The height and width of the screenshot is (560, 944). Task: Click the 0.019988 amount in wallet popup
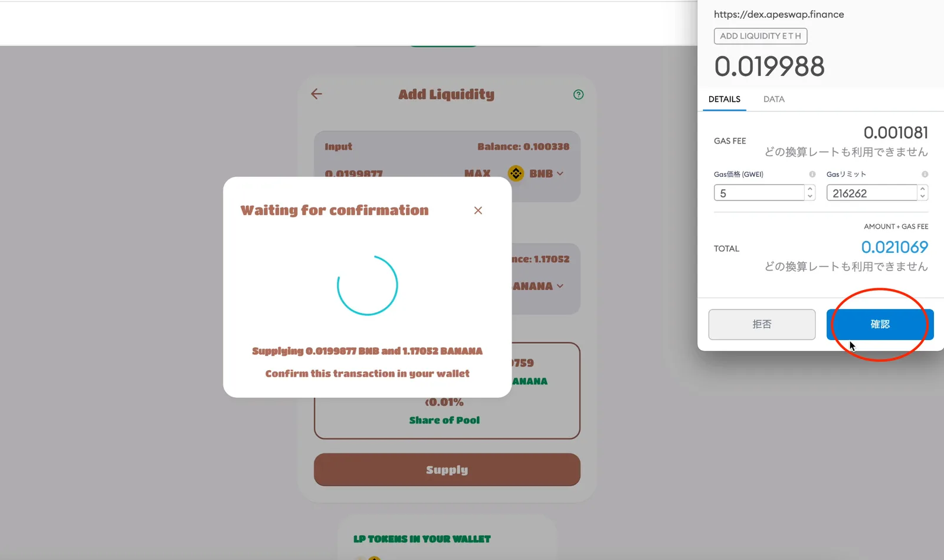coord(769,66)
